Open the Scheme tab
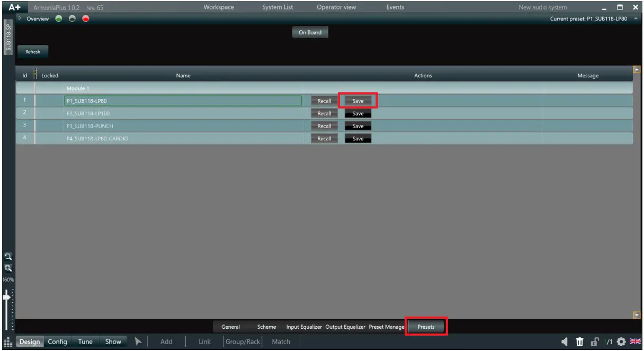This screenshot has width=644, height=351. [x=266, y=327]
